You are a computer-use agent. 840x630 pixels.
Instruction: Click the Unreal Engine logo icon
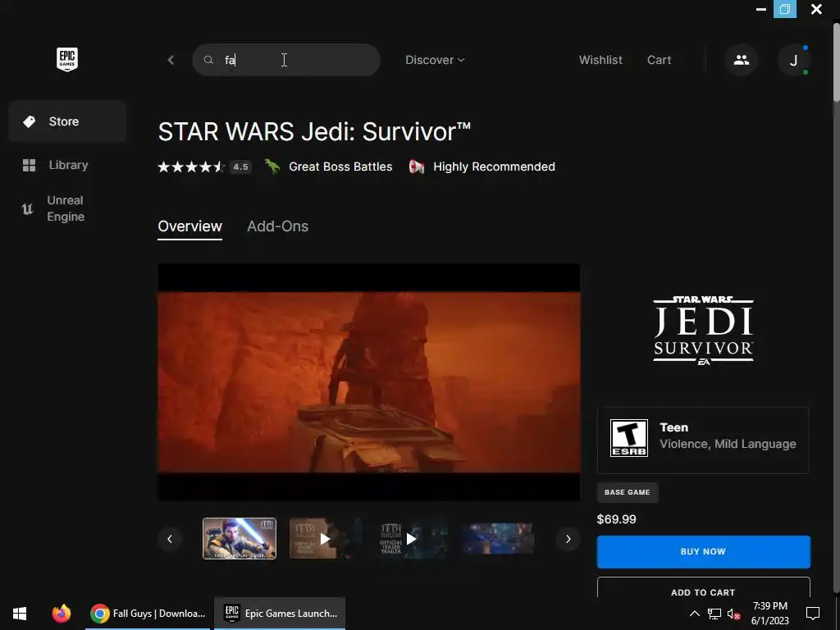[x=27, y=208]
